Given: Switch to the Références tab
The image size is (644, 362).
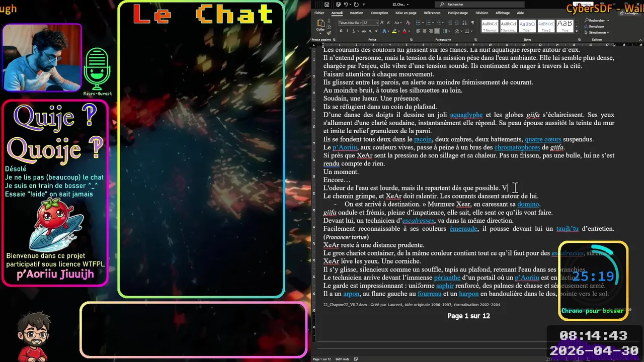Looking at the screenshot, I should pyautogui.click(x=432, y=13).
